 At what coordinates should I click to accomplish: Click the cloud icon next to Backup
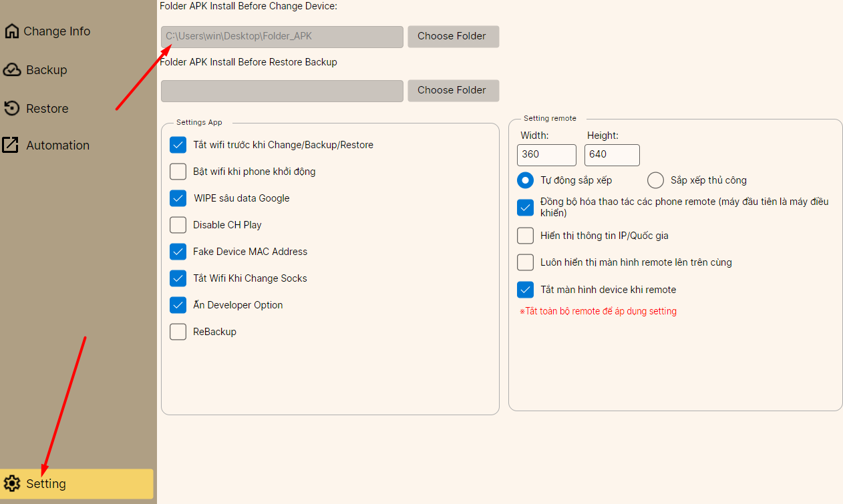pyautogui.click(x=12, y=70)
